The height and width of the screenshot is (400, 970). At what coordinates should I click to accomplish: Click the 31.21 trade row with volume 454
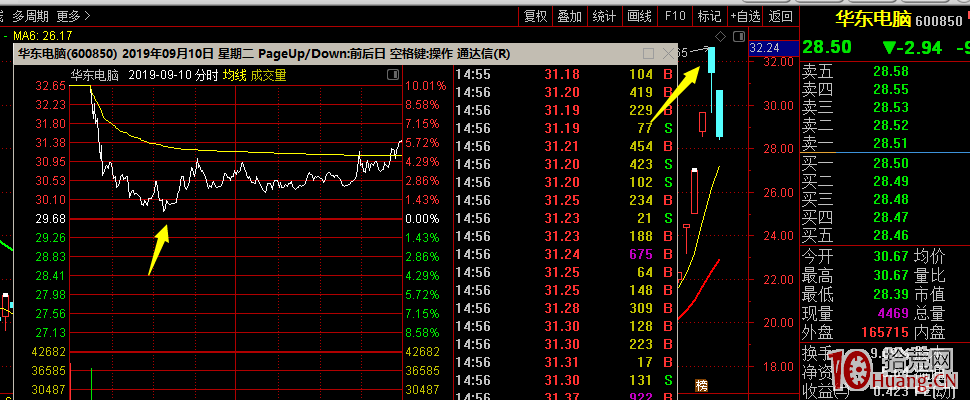point(566,146)
